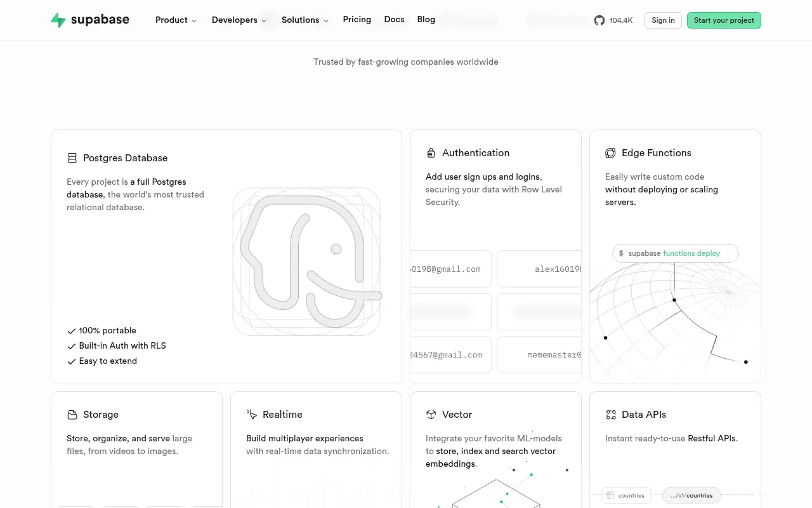Open the Postgres Database card title
This screenshot has width=812, height=508.
click(126, 158)
